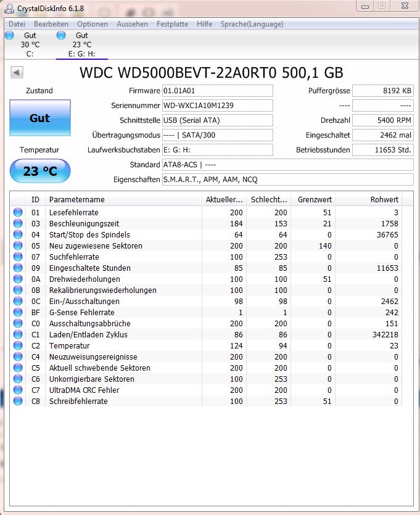This screenshot has height=515, width=420.
Task: Click status orb for Rekalibrierungswiederholungen row
Action: (x=18, y=290)
